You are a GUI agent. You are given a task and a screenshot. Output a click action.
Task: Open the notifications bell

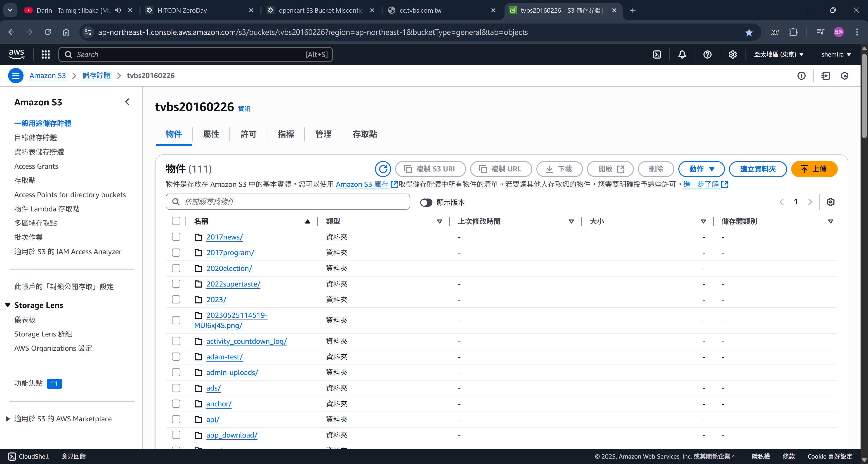pyautogui.click(x=682, y=54)
